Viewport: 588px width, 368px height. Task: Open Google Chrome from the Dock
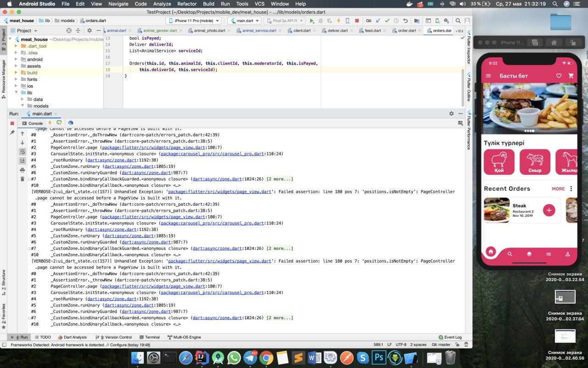point(266,357)
